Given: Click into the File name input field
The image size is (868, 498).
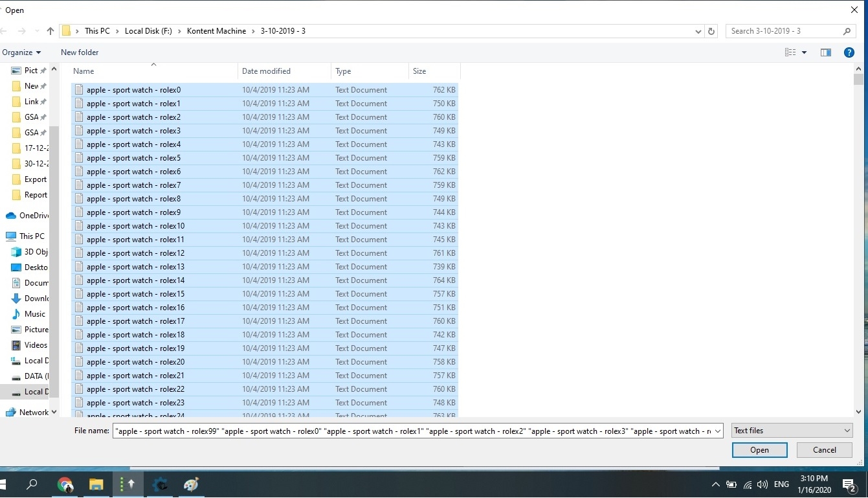Looking at the screenshot, I should point(412,431).
